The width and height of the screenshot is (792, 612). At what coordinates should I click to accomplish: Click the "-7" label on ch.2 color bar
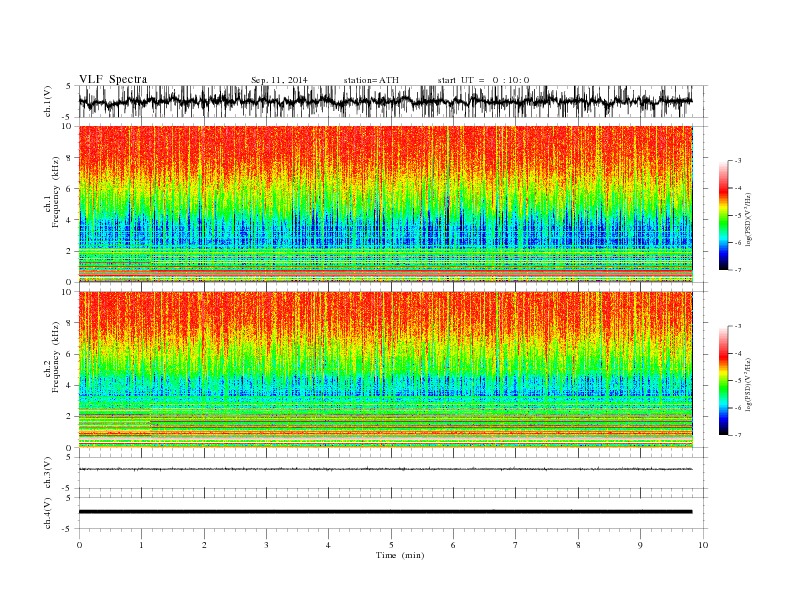738,435
